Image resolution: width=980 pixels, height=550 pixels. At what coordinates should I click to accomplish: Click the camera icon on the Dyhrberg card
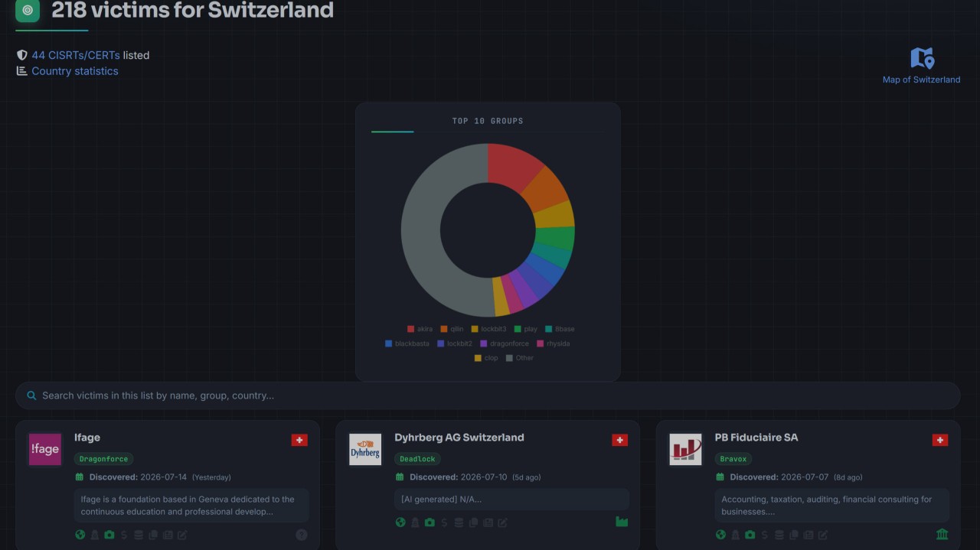[x=430, y=522]
